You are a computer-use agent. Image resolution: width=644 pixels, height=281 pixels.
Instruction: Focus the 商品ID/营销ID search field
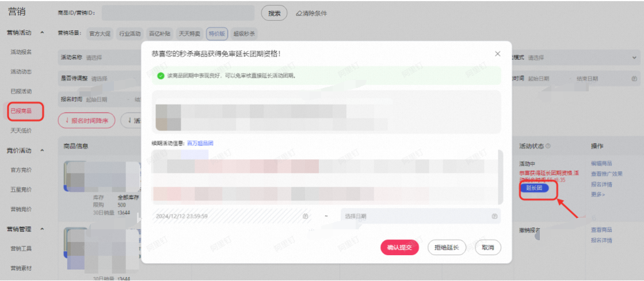point(178,13)
